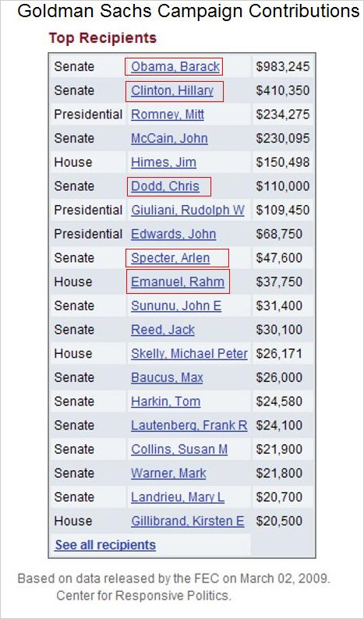Click the Romney, Mitt link
This screenshot has width=364, height=619.
coord(168,115)
